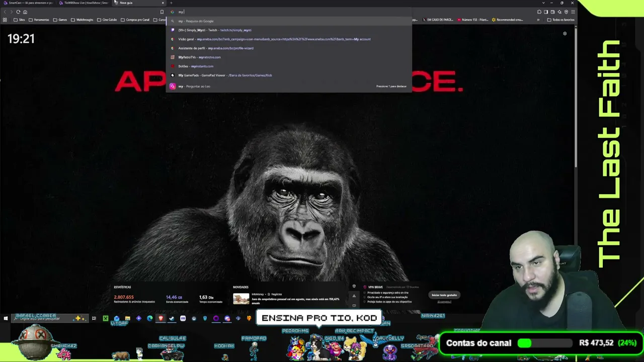Bookmark this page with the bookmark icon
This screenshot has width=644, height=362.
(162, 12)
